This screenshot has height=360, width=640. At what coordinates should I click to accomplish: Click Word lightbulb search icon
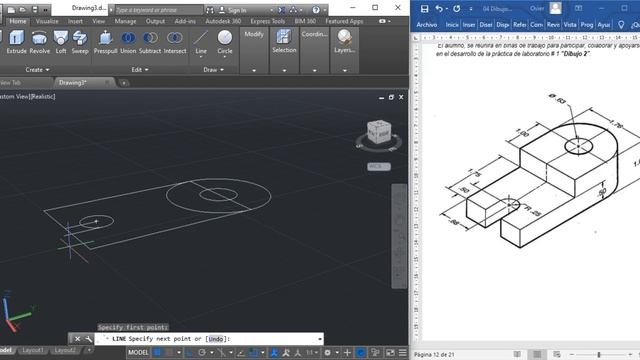click(x=621, y=25)
